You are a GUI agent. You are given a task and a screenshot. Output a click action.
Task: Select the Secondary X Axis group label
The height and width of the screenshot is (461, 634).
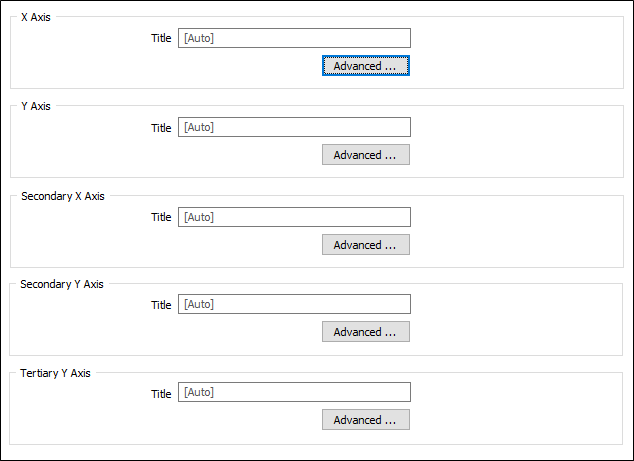click(x=62, y=196)
